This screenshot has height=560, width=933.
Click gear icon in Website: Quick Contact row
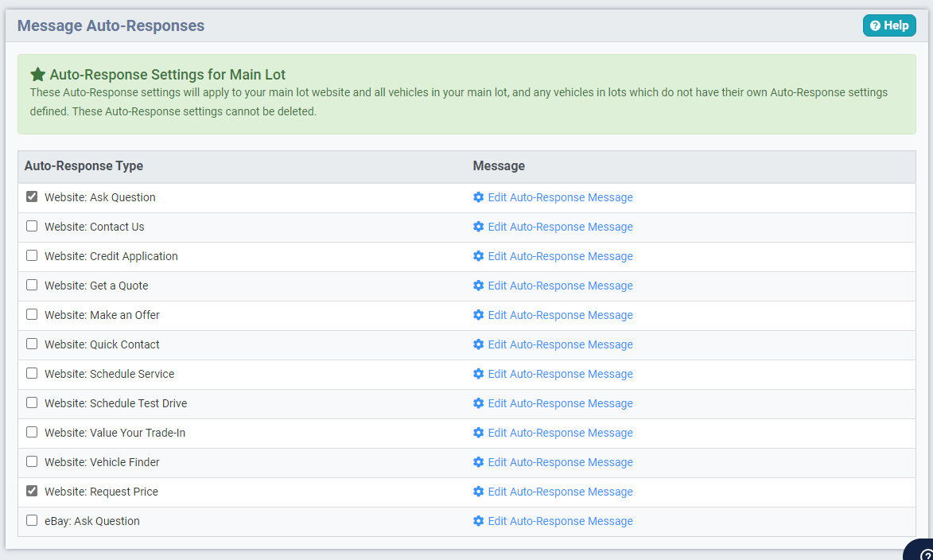click(478, 344)
